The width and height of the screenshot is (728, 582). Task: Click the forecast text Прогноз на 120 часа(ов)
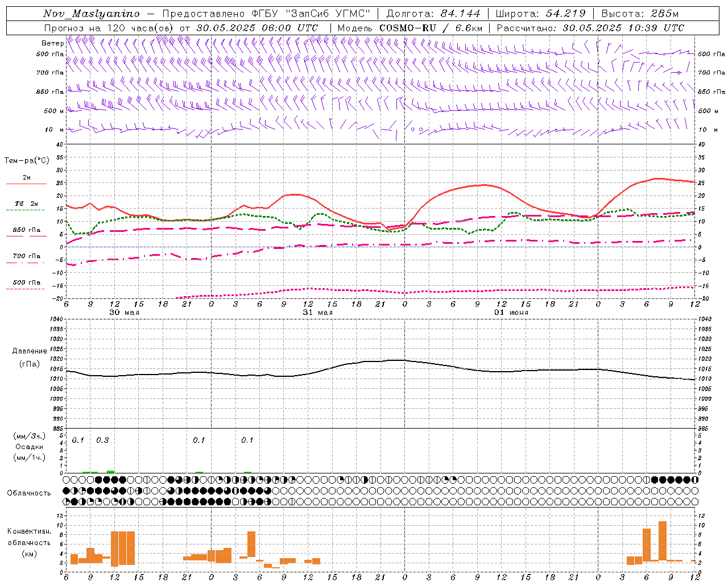pos(110,28)
